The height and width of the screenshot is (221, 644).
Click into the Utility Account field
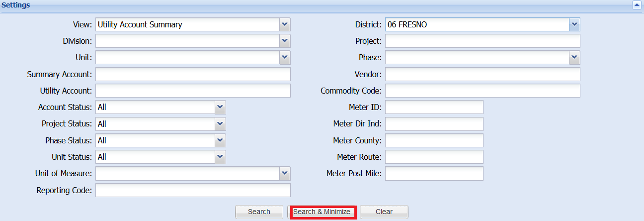[192, 91]
